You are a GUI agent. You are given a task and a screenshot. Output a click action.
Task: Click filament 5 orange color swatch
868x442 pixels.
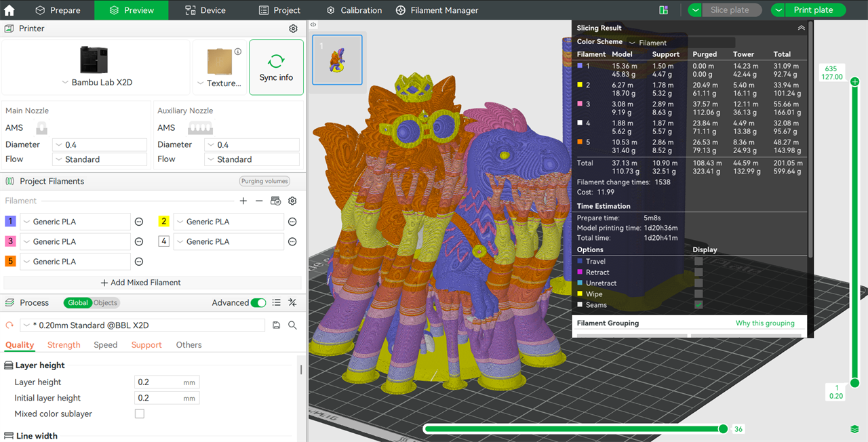(10, 262)
